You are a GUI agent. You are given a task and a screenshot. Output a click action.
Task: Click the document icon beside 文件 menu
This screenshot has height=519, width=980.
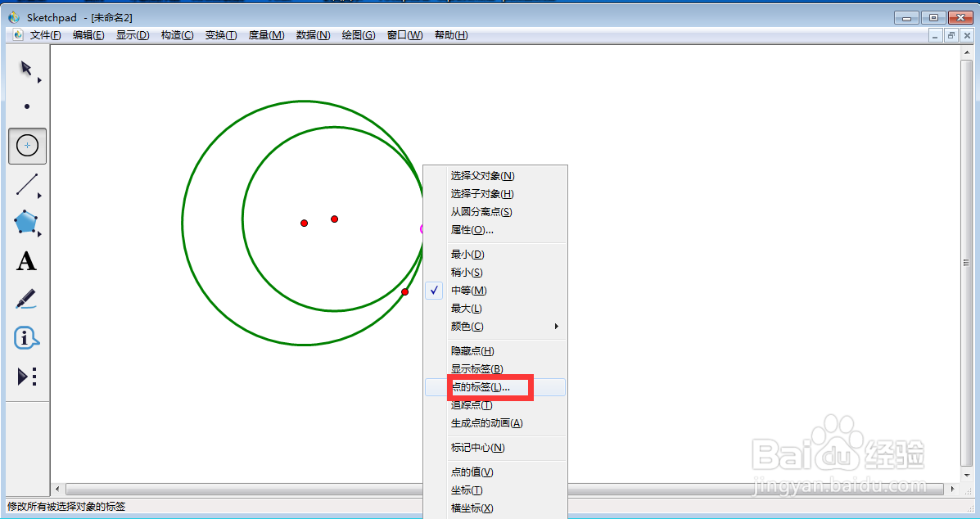(x=18, y=35)
